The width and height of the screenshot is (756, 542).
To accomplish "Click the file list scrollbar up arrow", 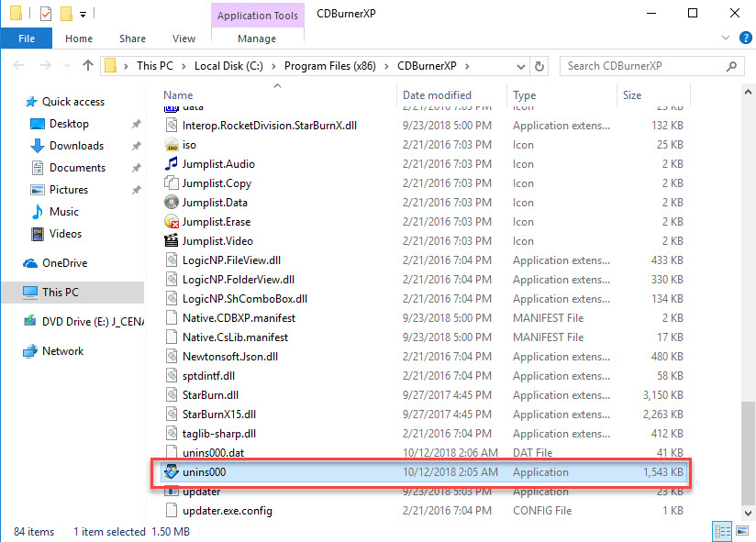I will [x=748, y=92].
